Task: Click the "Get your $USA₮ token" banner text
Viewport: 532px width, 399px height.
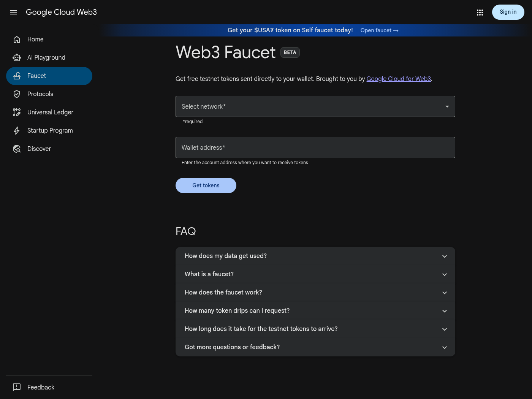Action: click(290, 30)
